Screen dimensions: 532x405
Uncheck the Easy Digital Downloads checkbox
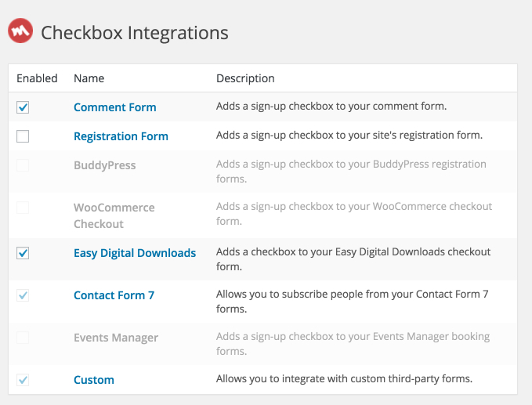[23, 253]
